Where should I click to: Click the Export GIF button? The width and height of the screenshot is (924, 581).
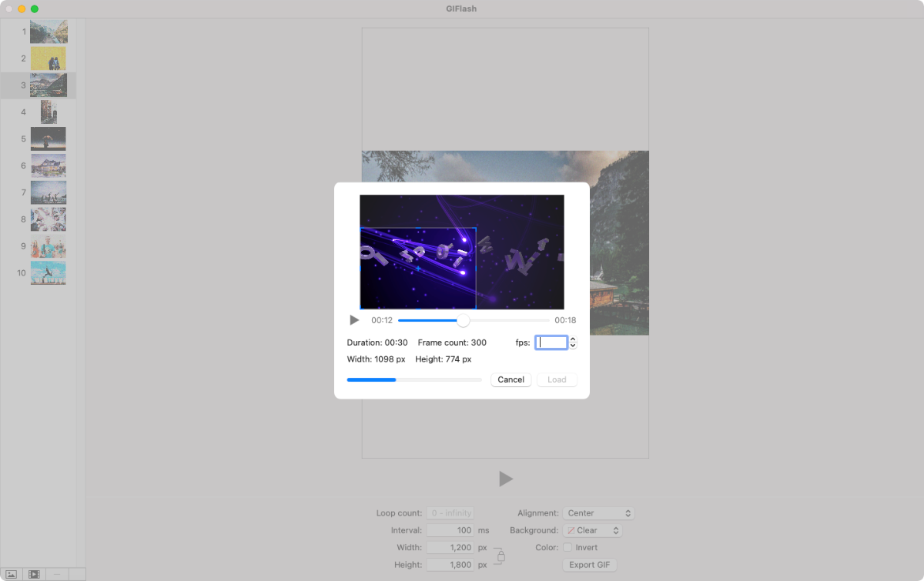589,564
